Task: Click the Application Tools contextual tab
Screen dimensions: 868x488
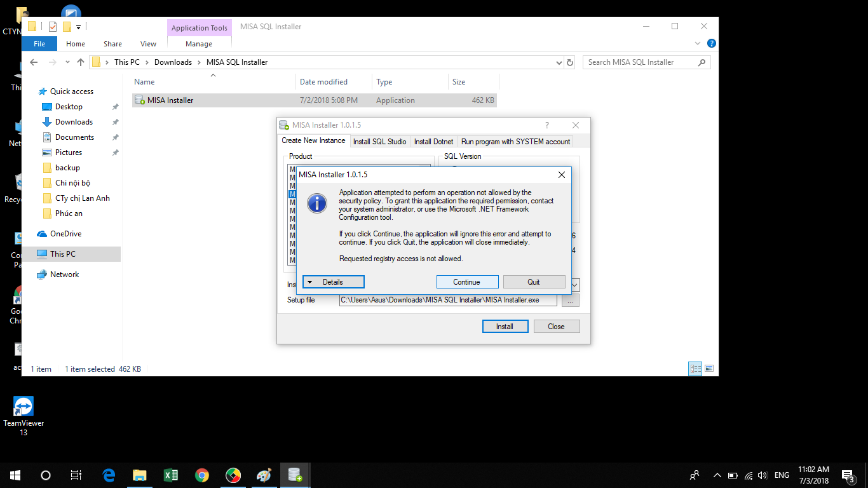Action: click(x=200, y=28)
